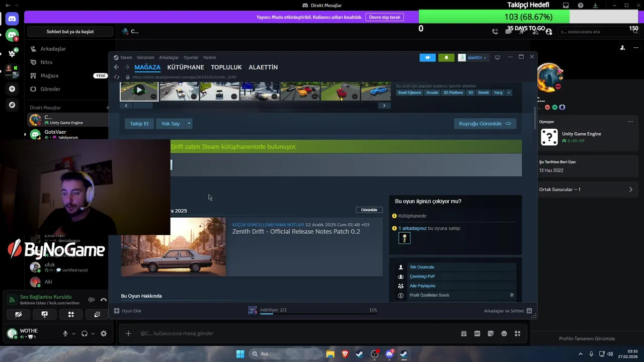Viewport: 644px width, 362px height.
Task: Expand microphone input options arrow
Action: [x=73, y=333]
